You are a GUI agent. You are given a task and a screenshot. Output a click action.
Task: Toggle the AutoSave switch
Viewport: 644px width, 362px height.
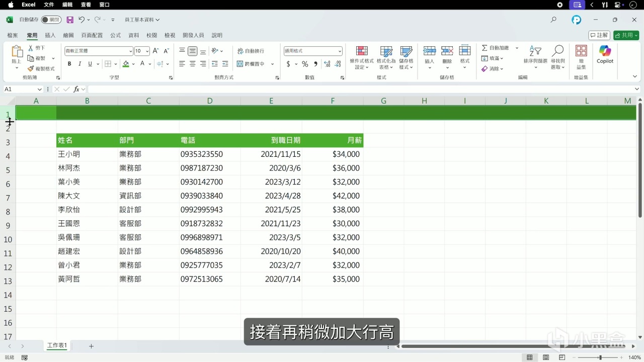[51, 20]
